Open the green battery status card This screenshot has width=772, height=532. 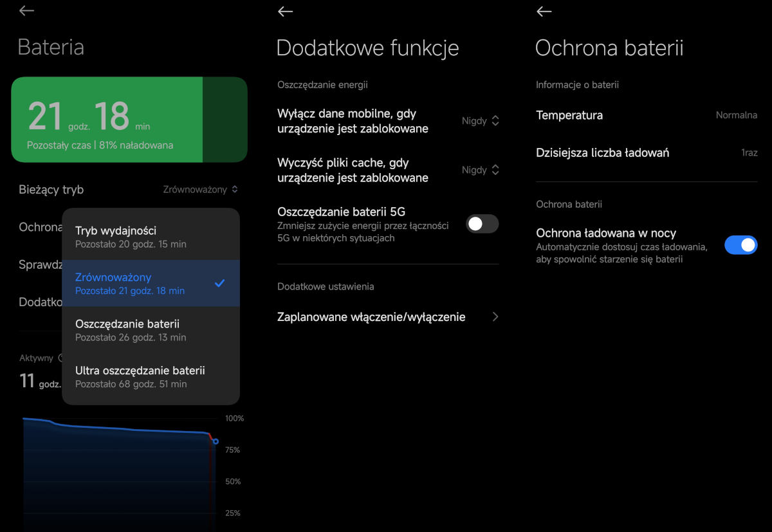click(x=129, y=120)
